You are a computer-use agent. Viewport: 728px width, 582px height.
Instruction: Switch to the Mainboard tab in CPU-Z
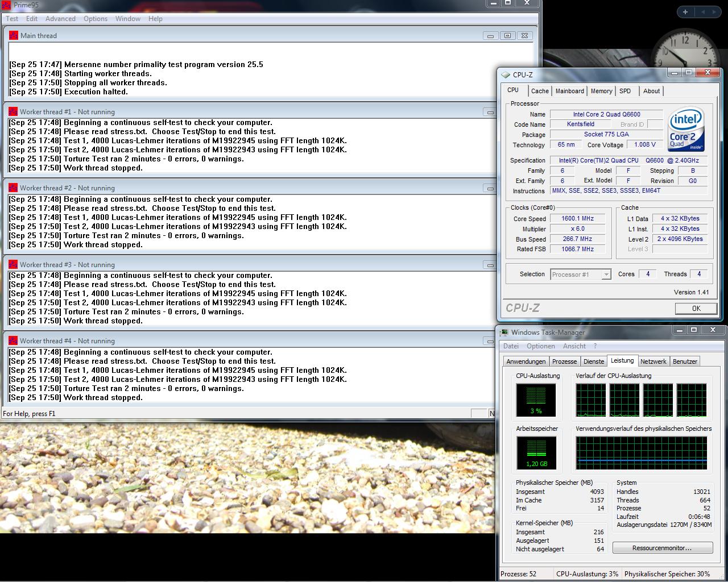pos(569,91)
